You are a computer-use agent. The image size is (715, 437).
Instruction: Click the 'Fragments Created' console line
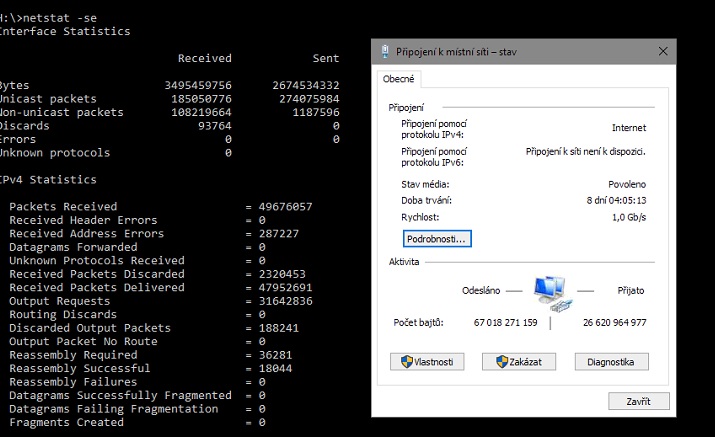point(137,422)
